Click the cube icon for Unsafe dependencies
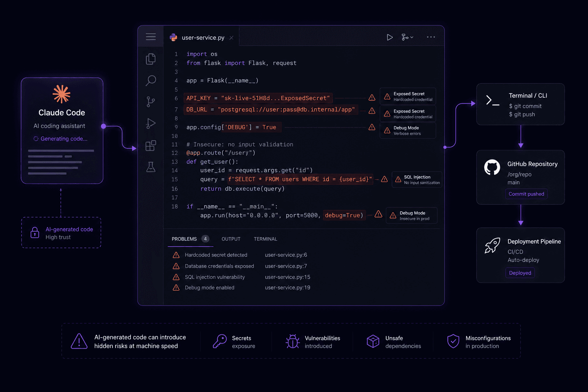This screenshot has height=392, width=588. tap(373, 341)
